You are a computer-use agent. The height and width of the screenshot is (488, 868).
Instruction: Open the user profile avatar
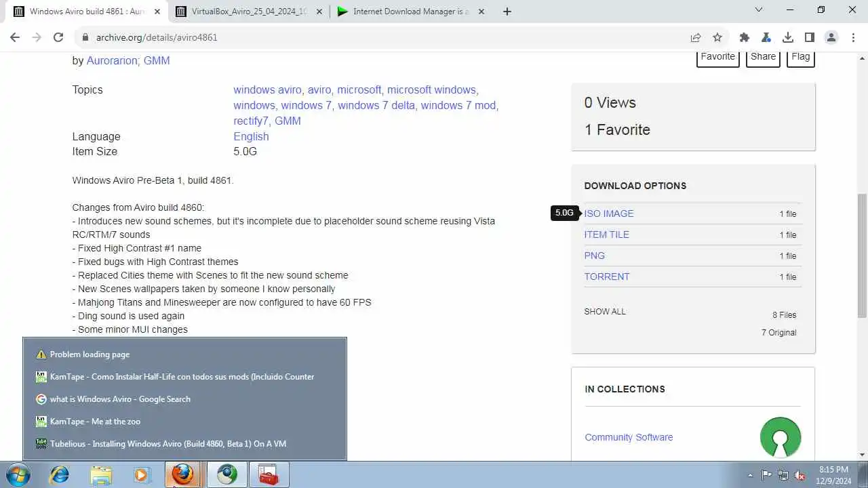click(x=831, y=37)
